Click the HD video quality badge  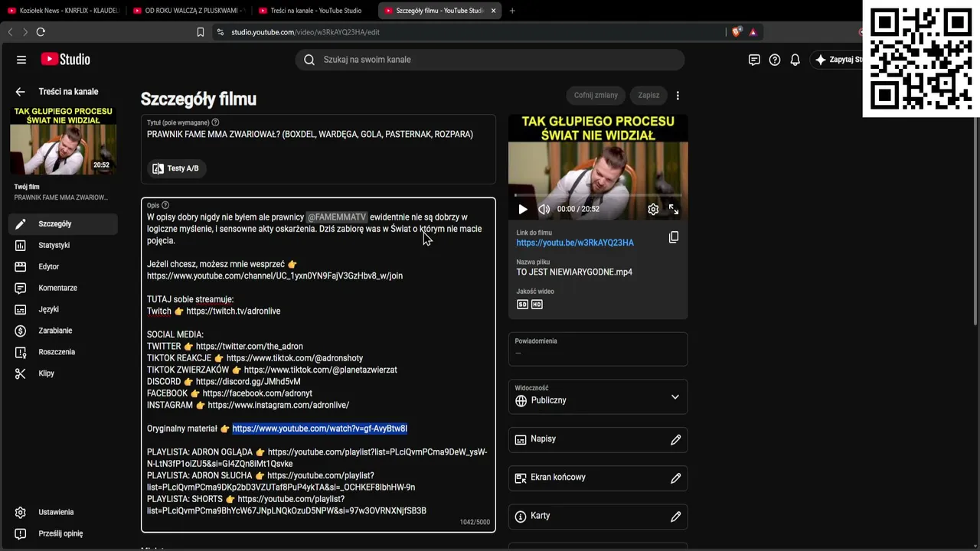[537, 305]
